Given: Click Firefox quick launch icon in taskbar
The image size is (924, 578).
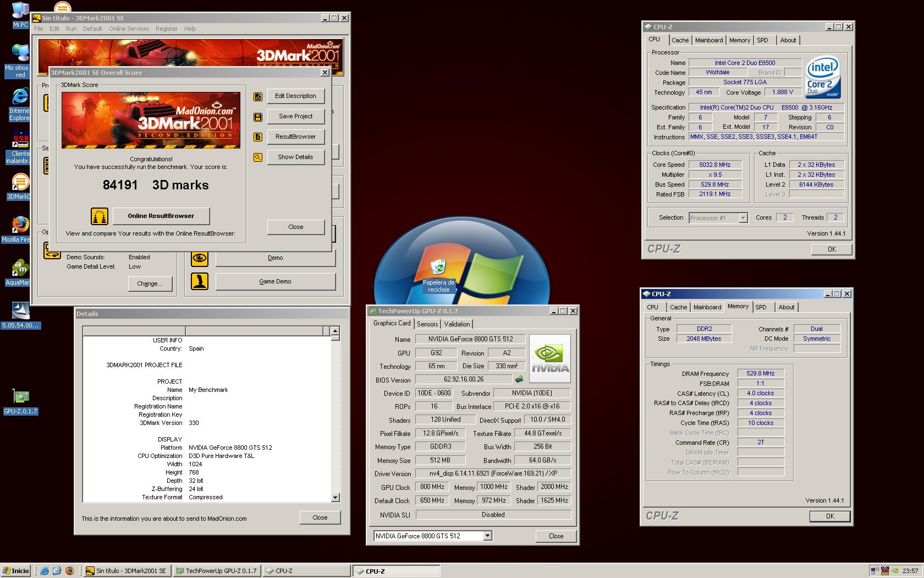Looking at the screenshot, I should point(69,571).
